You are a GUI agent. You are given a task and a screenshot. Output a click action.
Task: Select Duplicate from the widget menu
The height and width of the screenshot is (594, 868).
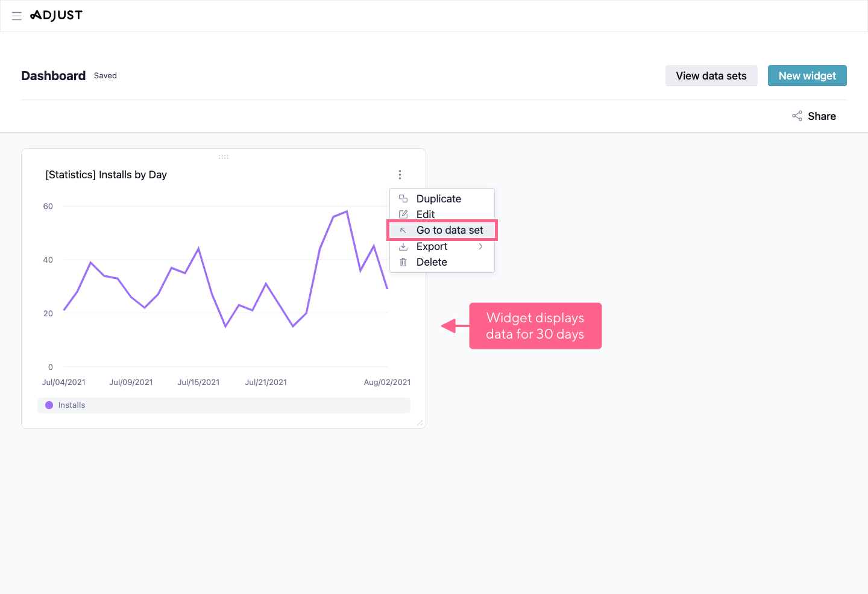(x=442, y=199)
